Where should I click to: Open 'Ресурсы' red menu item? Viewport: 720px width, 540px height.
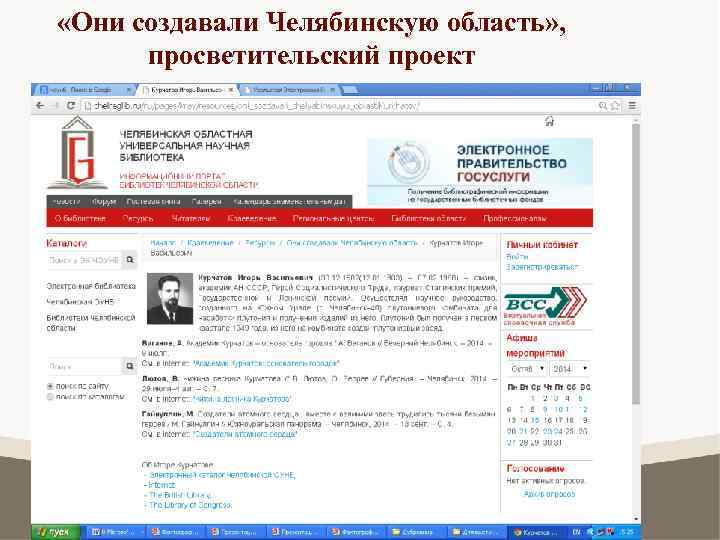[x=138, y=219]
